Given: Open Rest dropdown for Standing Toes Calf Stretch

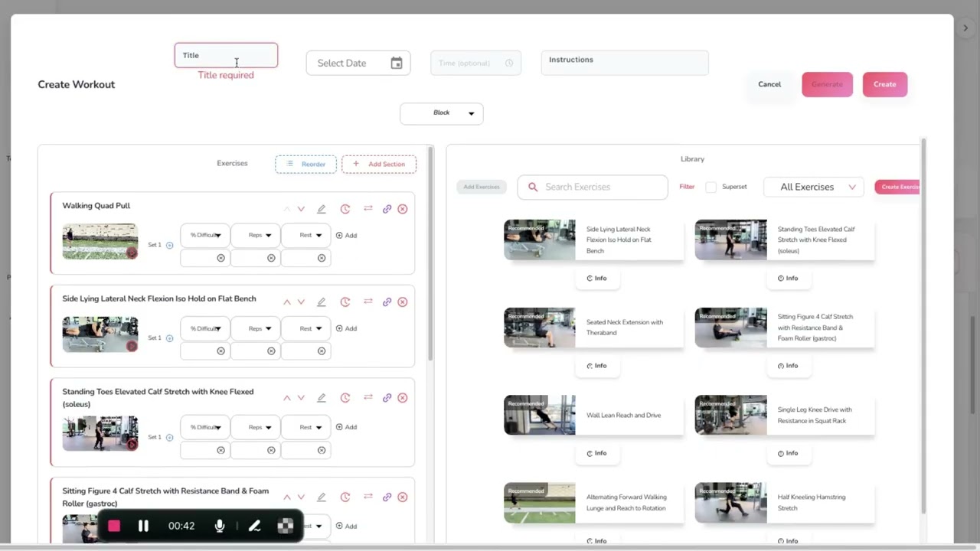Looking at the screenshot, I should tap(306, 428).
